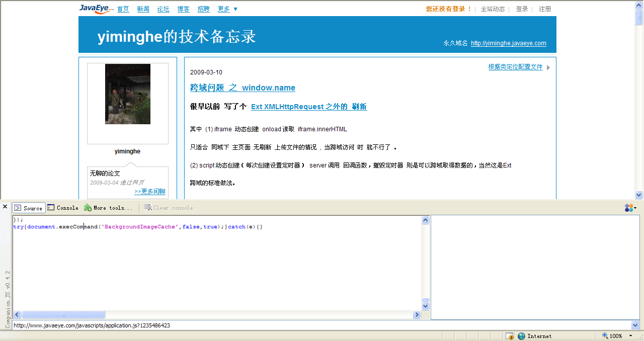Open the colored squares options menu at panel right
This screenshot has width=644, height=341.
coord(630,208)
